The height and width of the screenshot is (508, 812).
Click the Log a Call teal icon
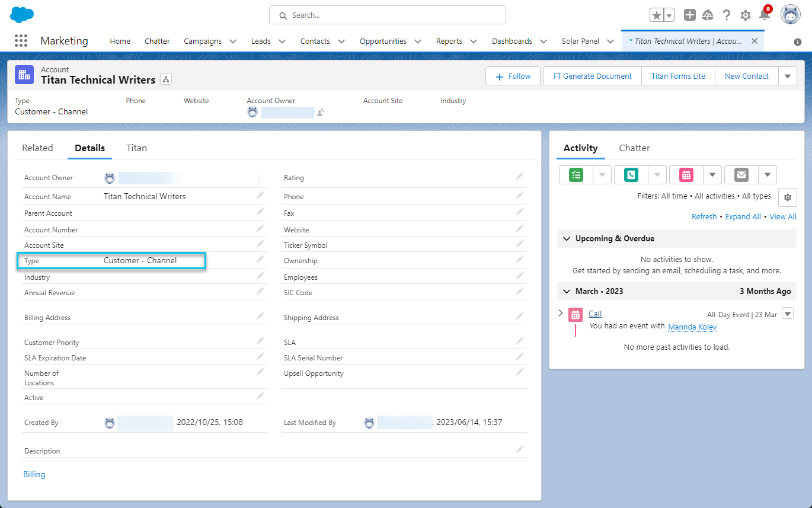pos(631,175)
